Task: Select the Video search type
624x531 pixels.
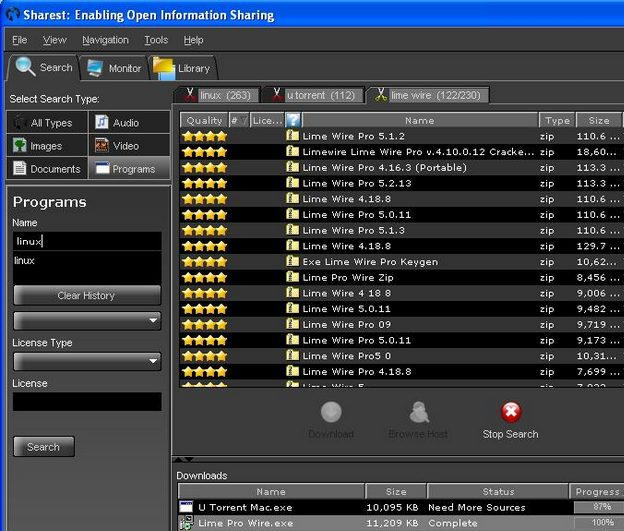Action: pos(128,145)
